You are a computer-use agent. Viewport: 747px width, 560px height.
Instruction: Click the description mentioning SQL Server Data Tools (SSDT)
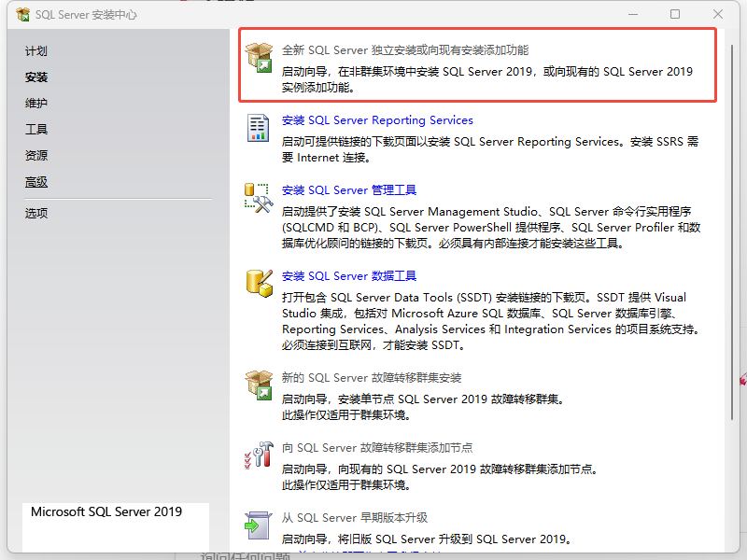491,321
